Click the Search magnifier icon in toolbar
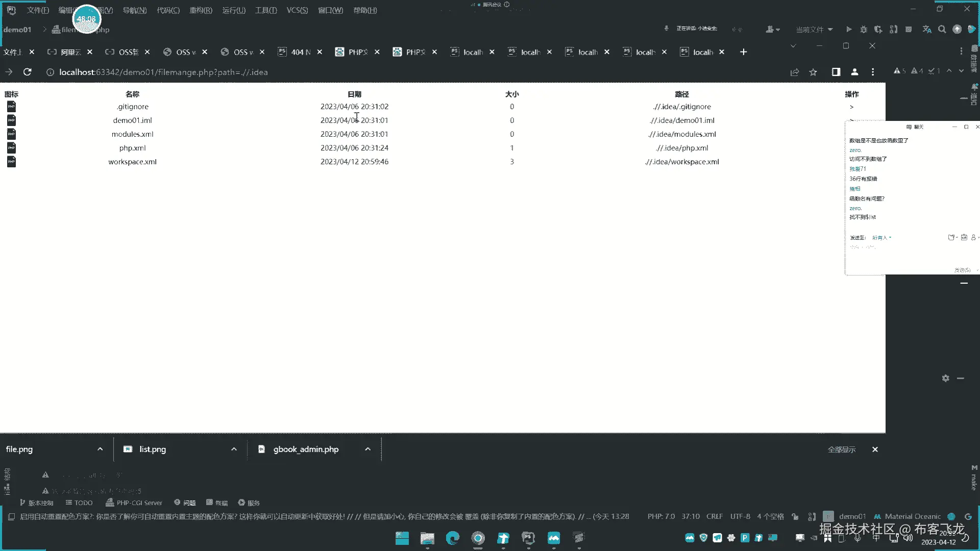Screen dimensions: 980x551 (x=942, y=30)
